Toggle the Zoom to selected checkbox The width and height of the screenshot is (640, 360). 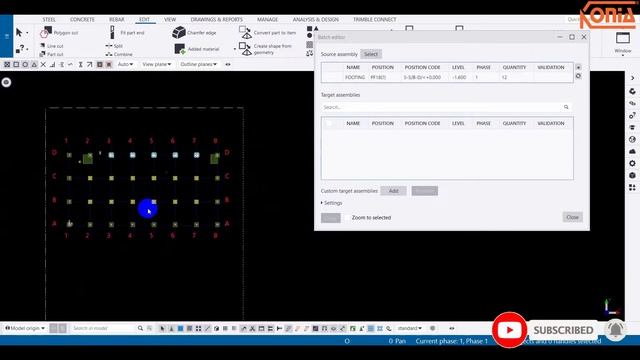347,218
